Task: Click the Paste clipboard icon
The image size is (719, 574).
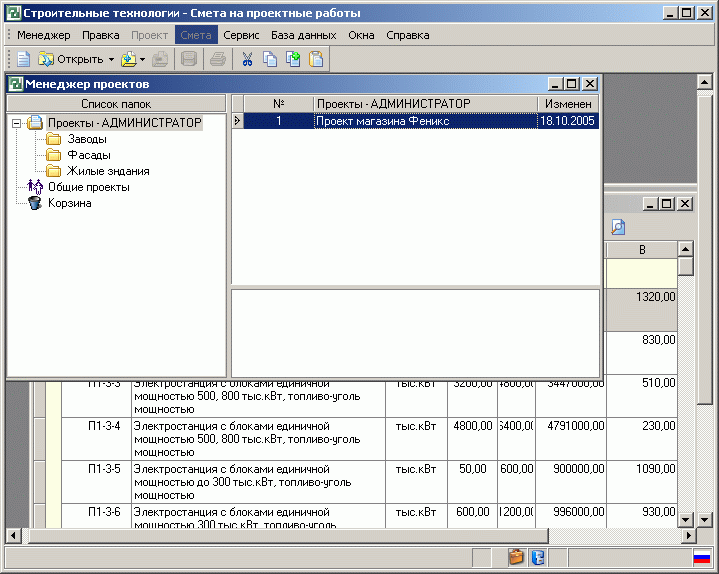Action: pyautogui.click(x=316, y=59)
